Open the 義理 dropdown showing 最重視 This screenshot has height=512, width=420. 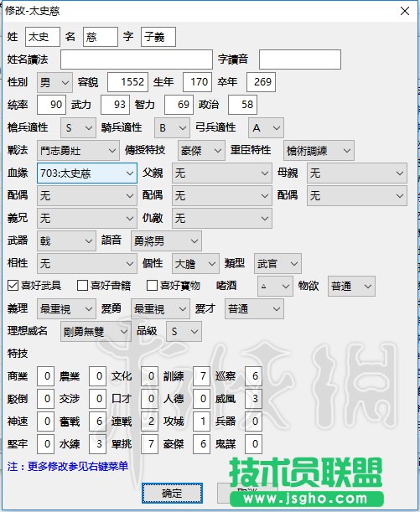point(66,309)
